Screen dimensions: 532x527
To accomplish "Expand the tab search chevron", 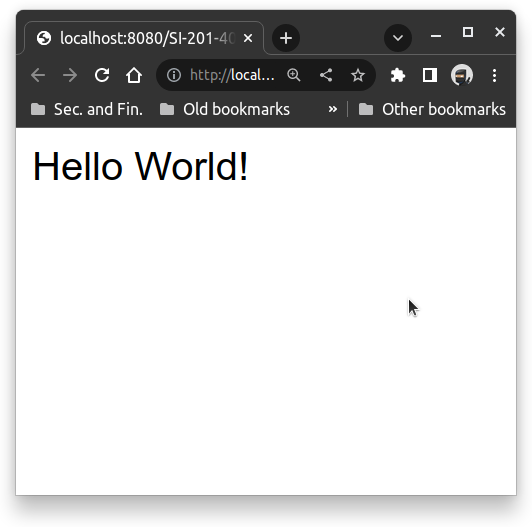I will coord(398,38).
